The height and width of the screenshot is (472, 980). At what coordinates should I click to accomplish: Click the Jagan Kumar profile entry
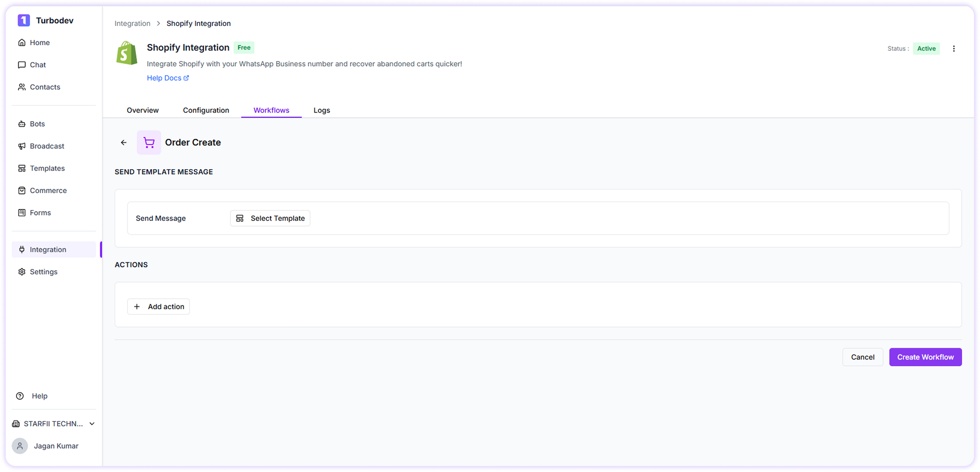point(55,446)
